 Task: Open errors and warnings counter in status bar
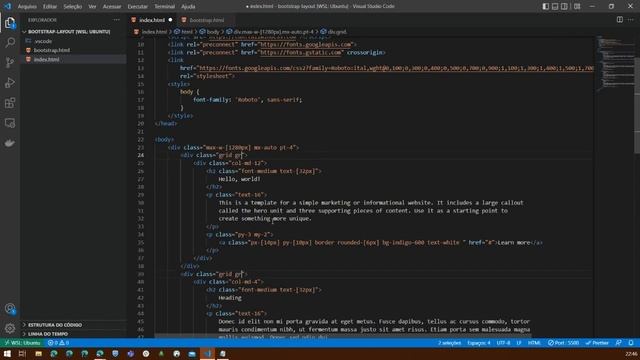(x=58, y=343)
